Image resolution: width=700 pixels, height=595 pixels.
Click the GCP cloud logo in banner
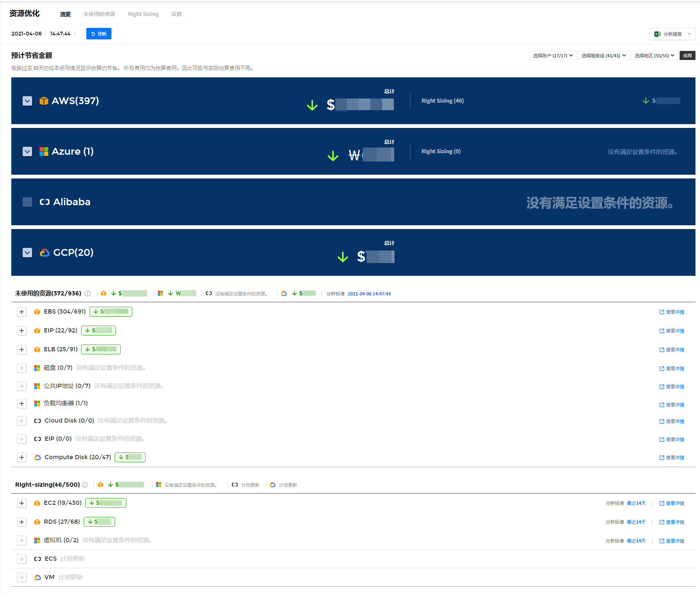point(45,253)
